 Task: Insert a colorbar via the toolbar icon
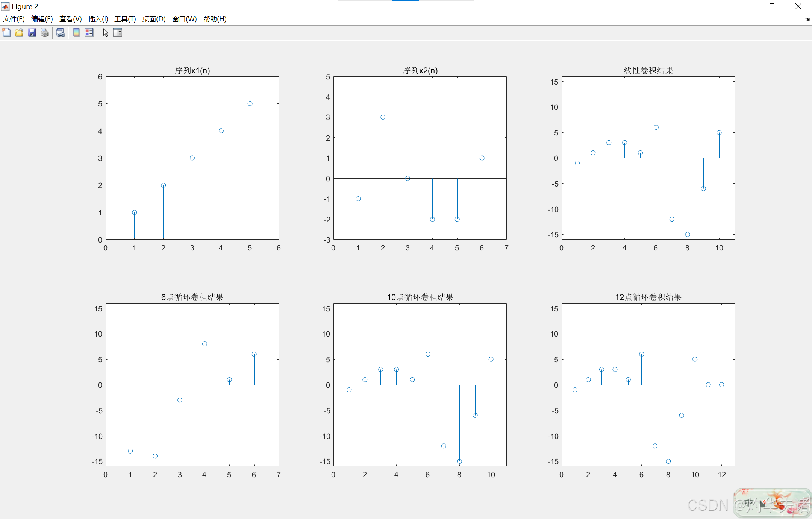76,33
